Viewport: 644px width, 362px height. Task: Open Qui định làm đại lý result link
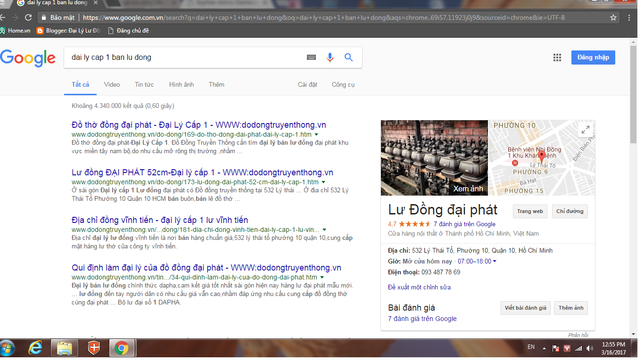coord(206,268)
